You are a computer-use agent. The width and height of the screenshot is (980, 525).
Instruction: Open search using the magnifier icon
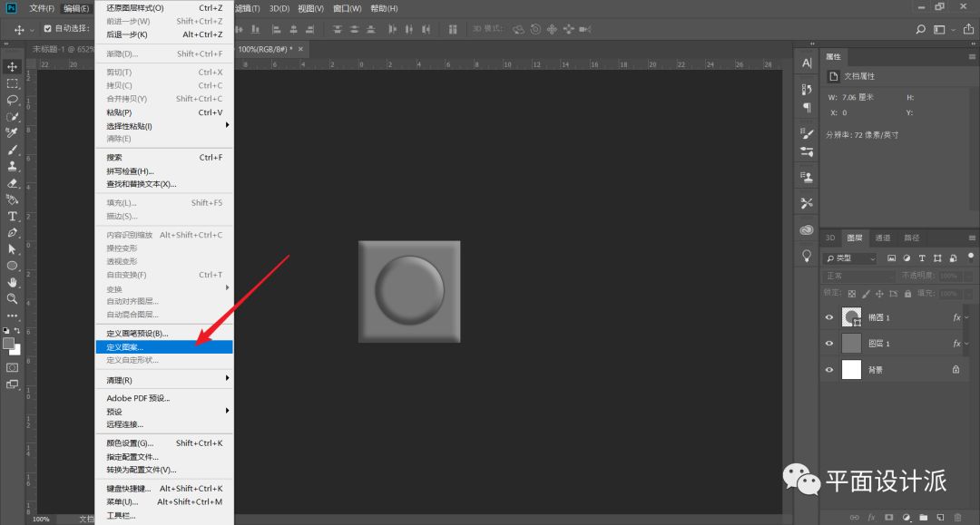click(920, 29)
